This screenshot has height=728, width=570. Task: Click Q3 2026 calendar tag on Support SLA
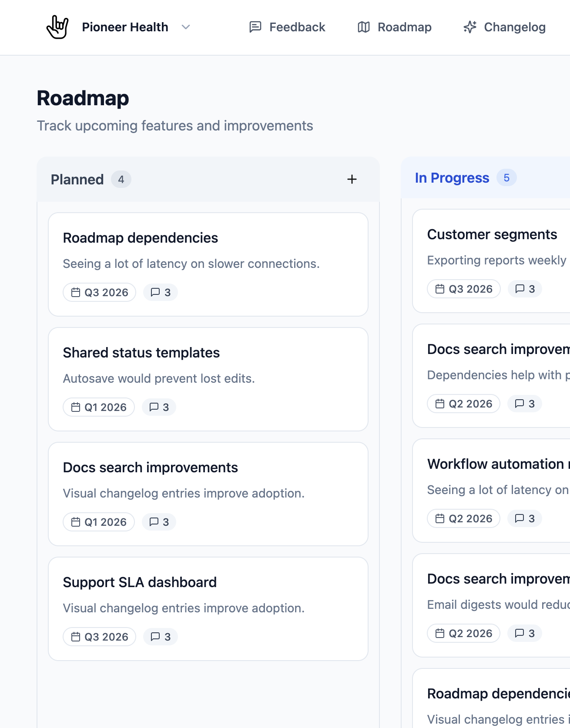point(100,637)
